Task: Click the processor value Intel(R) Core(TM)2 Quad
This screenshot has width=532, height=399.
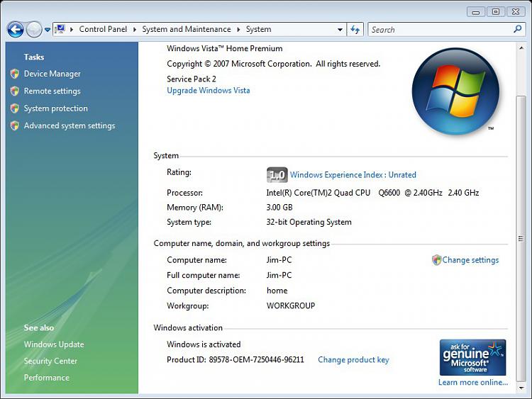Action: (372, 193)
